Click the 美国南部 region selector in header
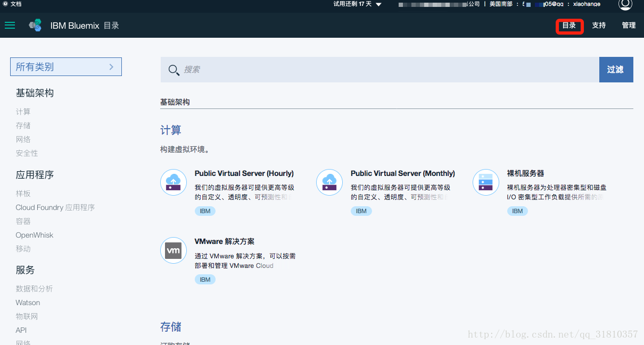 coord(502,4)
